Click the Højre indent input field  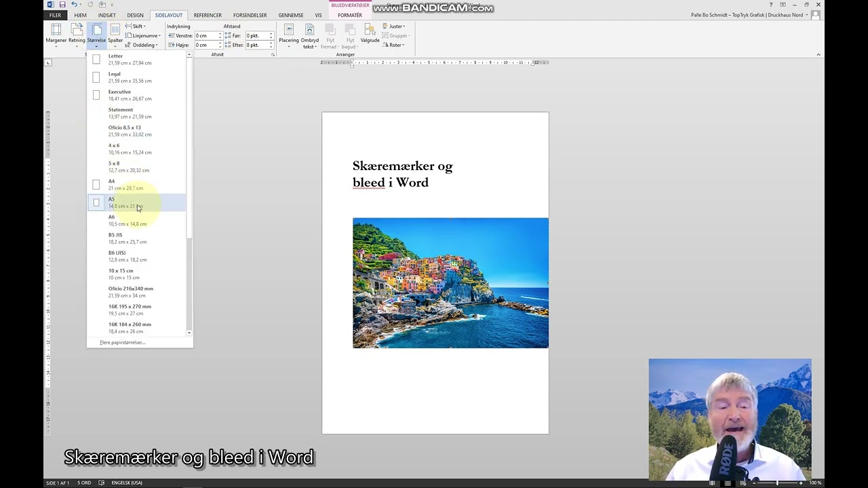pyautogui.click(x=206, y=45)
